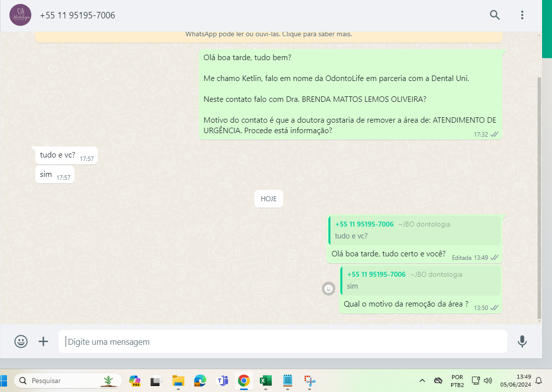The width and height of the screenshot is (552, 392).
Task: Open the contact profile picture
Action: pyautogui.click(x=20, y=15)
